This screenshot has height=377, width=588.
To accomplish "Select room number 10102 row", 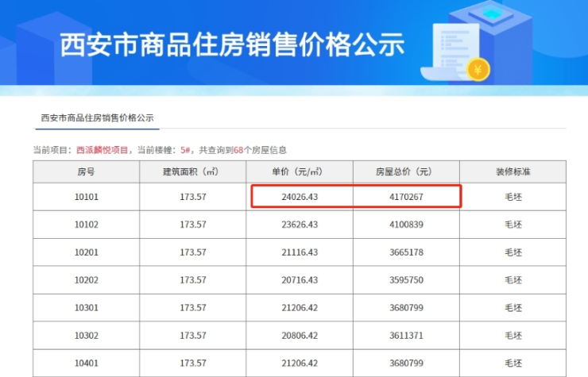I will [x=86, y=225].
